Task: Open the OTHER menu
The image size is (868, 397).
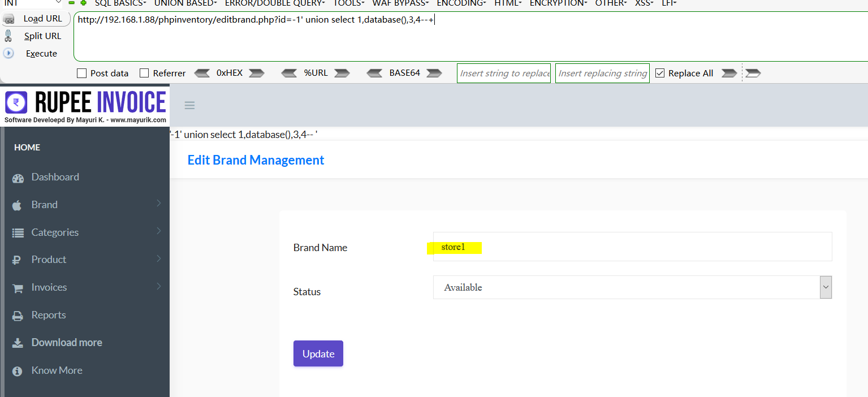Action: pyautogui.click(x=611, y=3)
